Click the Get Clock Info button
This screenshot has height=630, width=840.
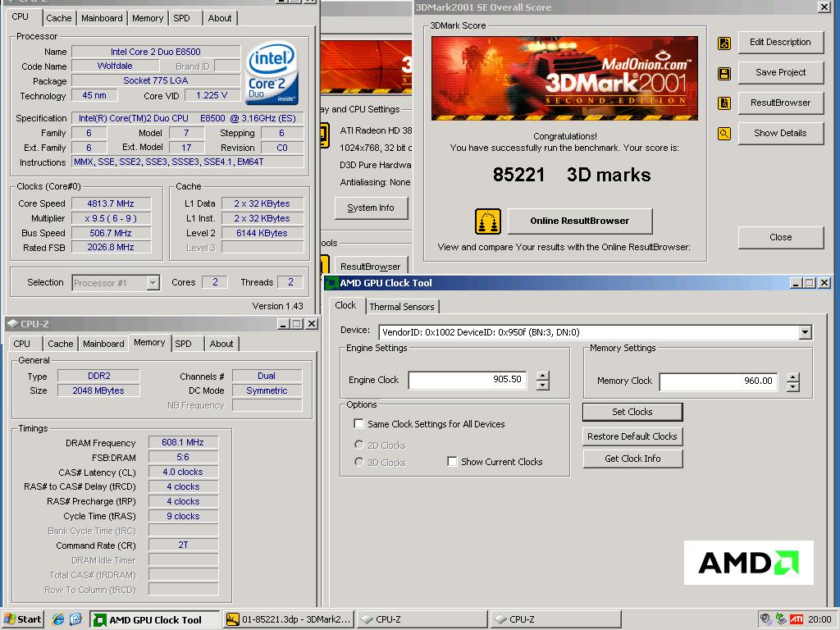coord(632,459)
